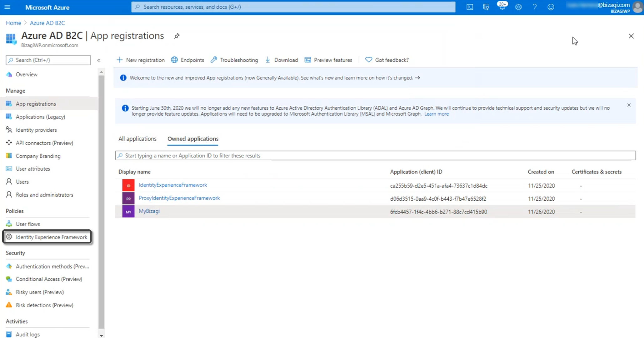Collapse the sidebar with the double chevron
644x338 pixels.
pos(99,60)
